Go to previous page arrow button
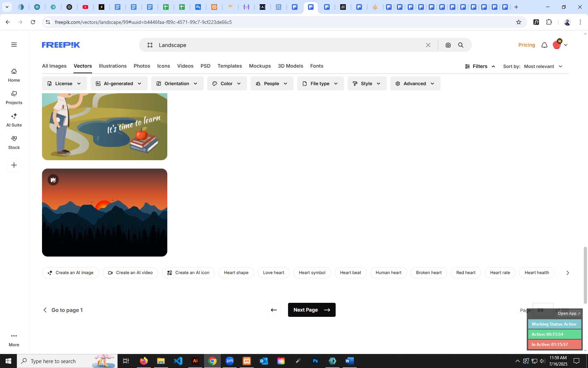The height and width of the screenshot is (368, 588). click(274, 310)
